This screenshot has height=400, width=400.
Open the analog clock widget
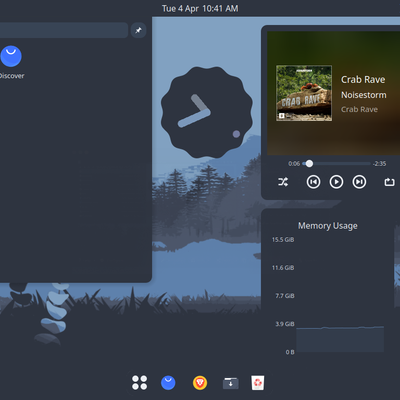click(x=207, y=112)
